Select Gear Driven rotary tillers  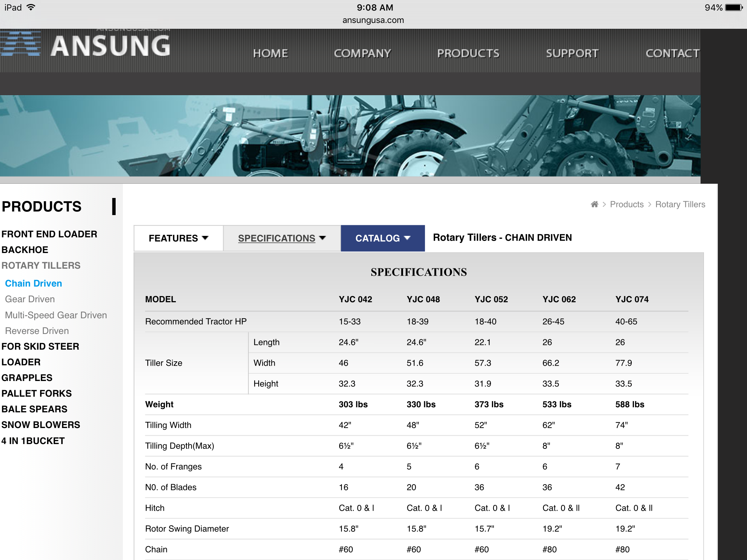click(30, 299)
